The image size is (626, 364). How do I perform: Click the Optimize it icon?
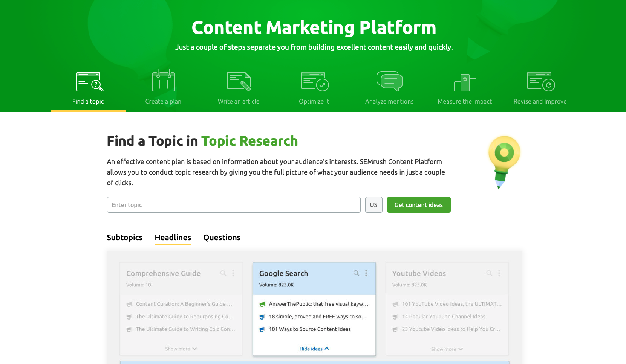click(x=315, y=81)
